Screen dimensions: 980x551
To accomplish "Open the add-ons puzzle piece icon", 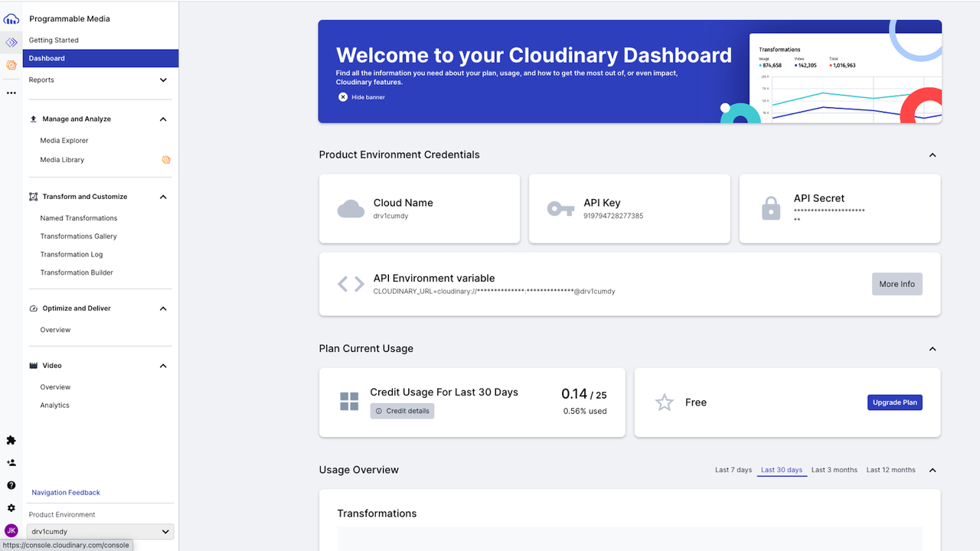I will coord(11,440).
